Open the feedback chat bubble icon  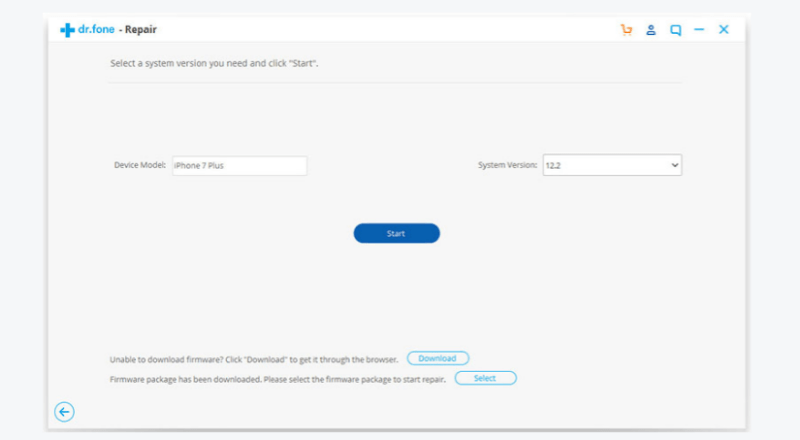pyautogui.click(x=676, y=30)
